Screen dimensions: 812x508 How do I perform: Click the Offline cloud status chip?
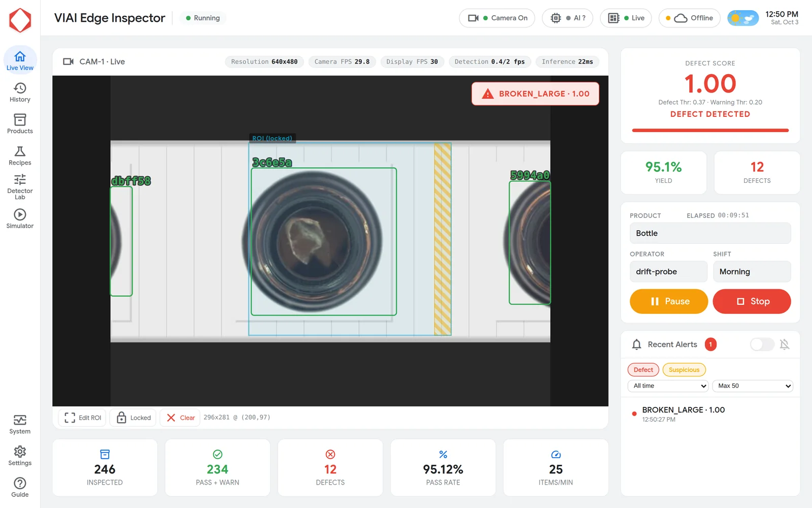(x=689, y=18)
